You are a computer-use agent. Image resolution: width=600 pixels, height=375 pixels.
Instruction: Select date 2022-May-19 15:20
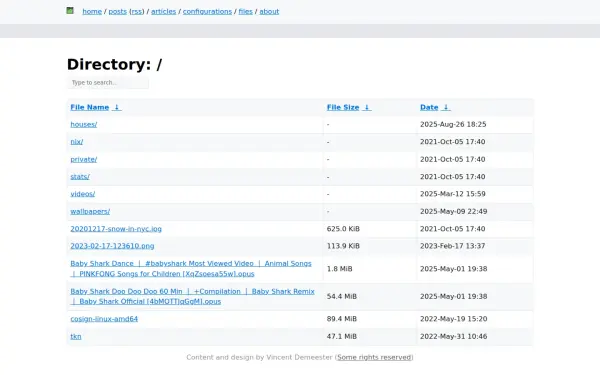click(x=453, y=319)
